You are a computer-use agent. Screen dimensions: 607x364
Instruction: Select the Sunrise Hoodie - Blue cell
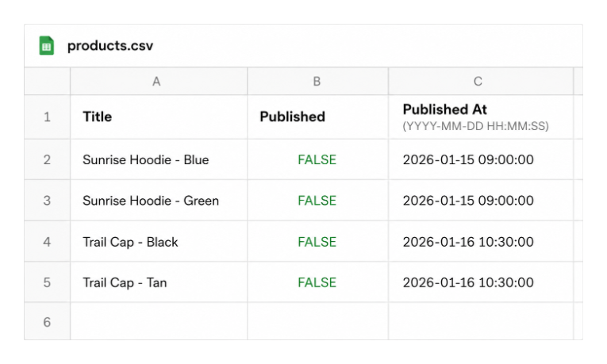click(159, 159)
